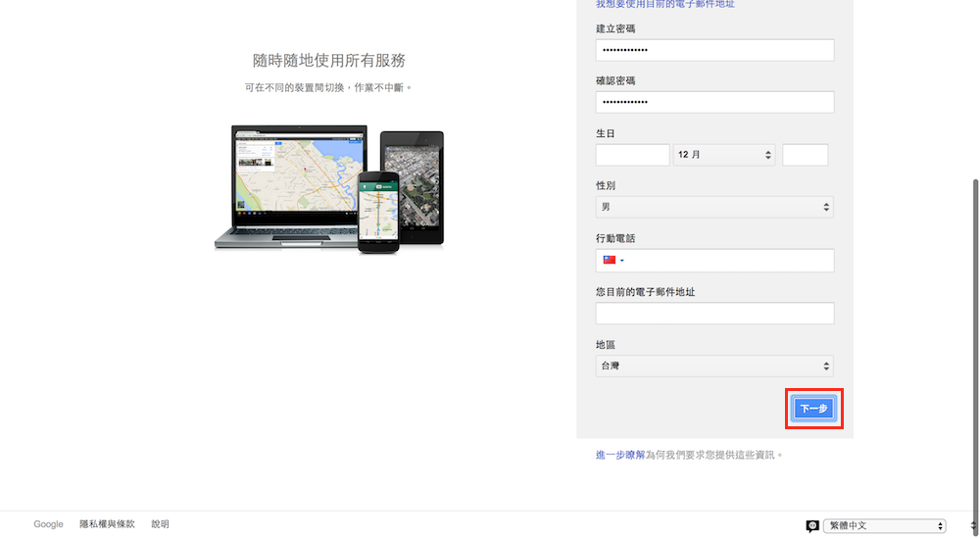Click the Google link in the footer
This screenshot has height=538, width=980.
pyautogui.click(x=48, y=524)
